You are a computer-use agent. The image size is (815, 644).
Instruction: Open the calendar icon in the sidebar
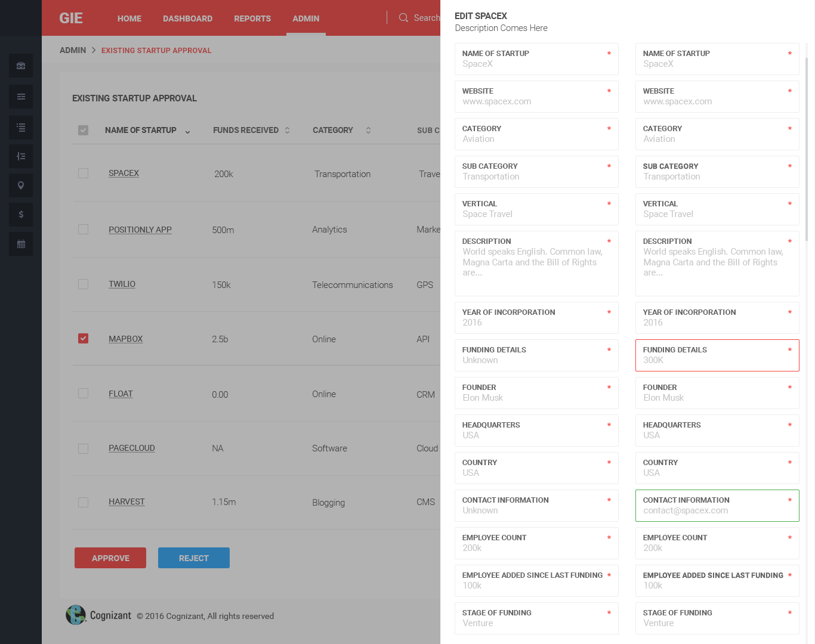point(21,244)
